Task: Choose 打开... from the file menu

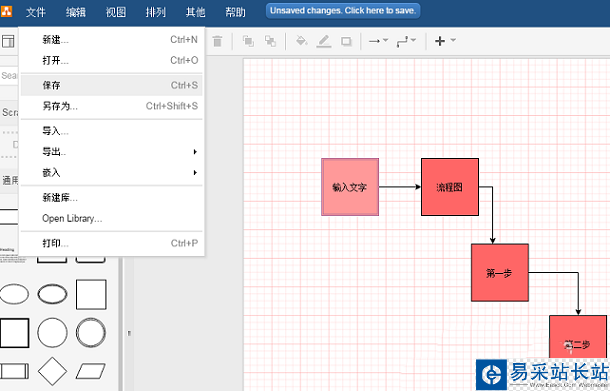Action: pyautogui.click(x=112, y=60)
